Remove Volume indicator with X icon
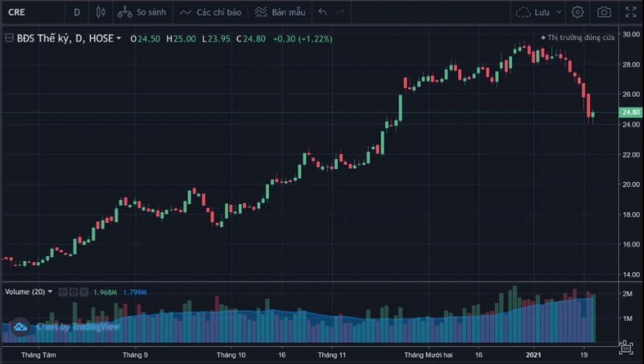The image size is (644, 364). click(85, 292)
